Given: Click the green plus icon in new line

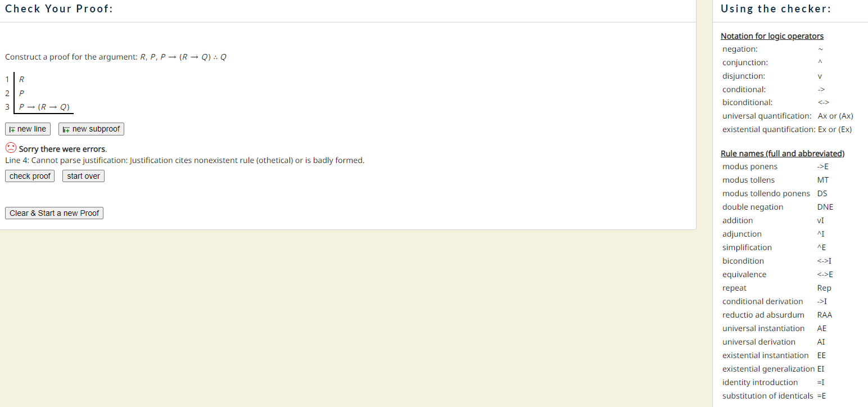Looking at the screenshot, I should (x=12, y=129).
